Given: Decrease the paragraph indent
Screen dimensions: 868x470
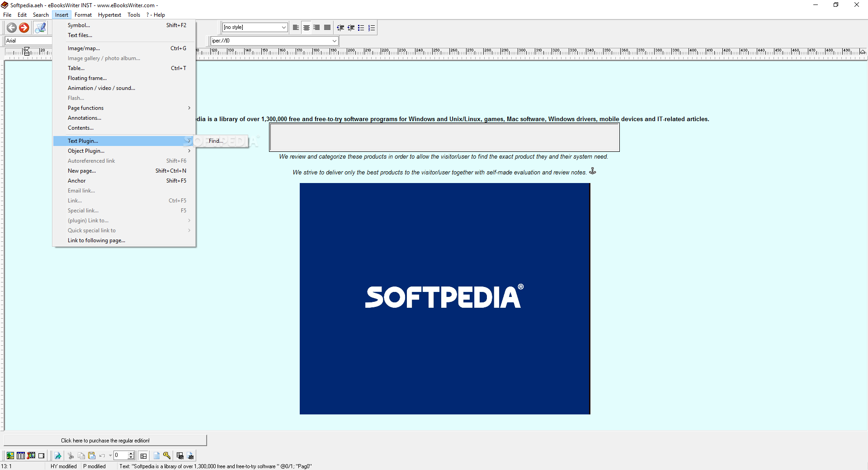Looking at the screenshot, I should pos(340,28).
